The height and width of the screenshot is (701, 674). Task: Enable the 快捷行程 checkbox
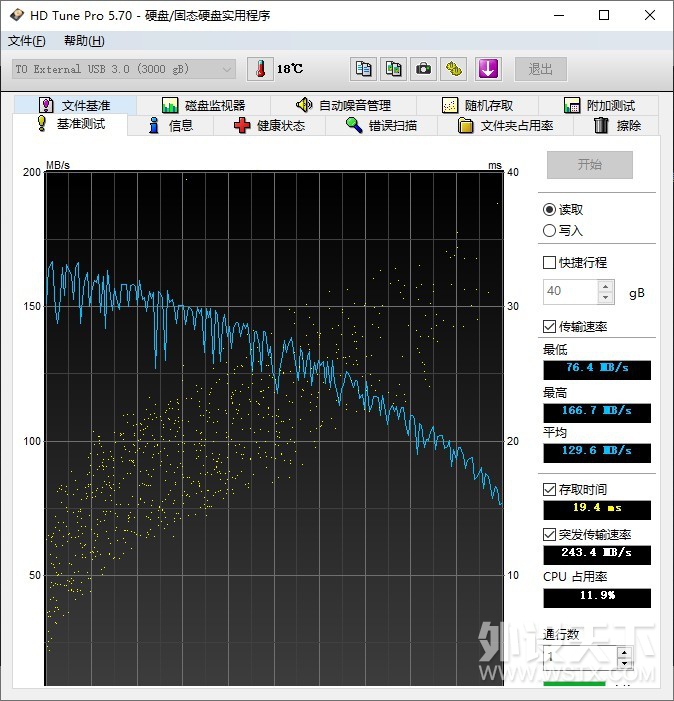(x=549, y=263)
